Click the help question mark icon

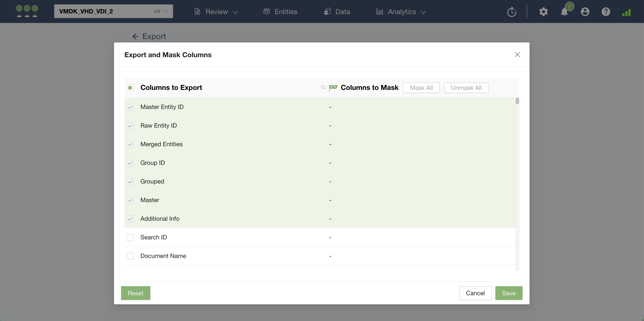coord(605,12)
